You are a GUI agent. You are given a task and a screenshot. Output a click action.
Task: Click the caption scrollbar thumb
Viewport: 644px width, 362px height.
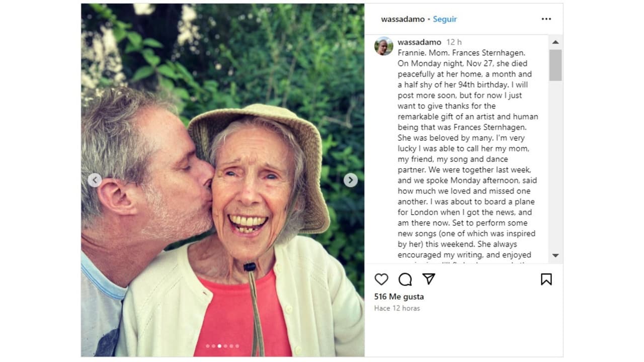pyautogui.click(x=555, y=65)
